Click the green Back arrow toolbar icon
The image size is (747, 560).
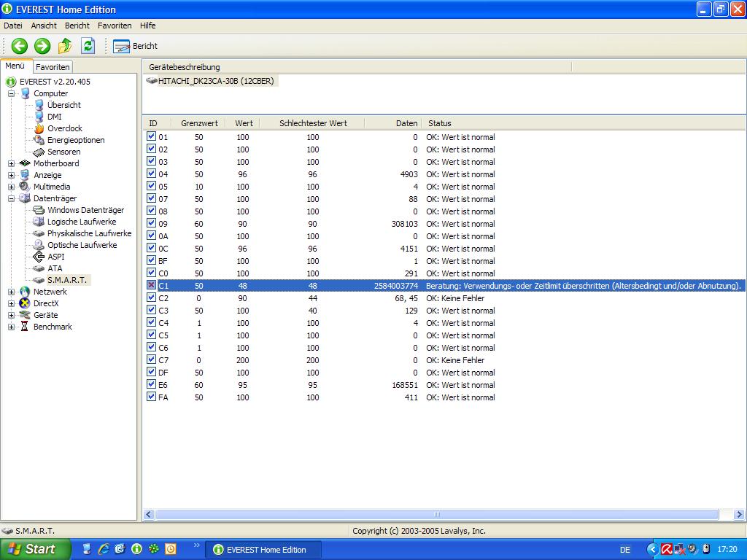point(19,46)
